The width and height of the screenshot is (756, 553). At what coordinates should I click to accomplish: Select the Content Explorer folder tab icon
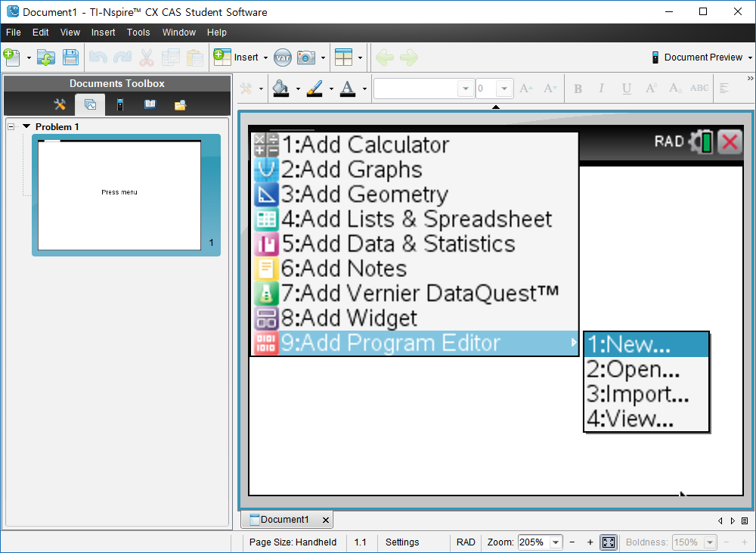180,104
